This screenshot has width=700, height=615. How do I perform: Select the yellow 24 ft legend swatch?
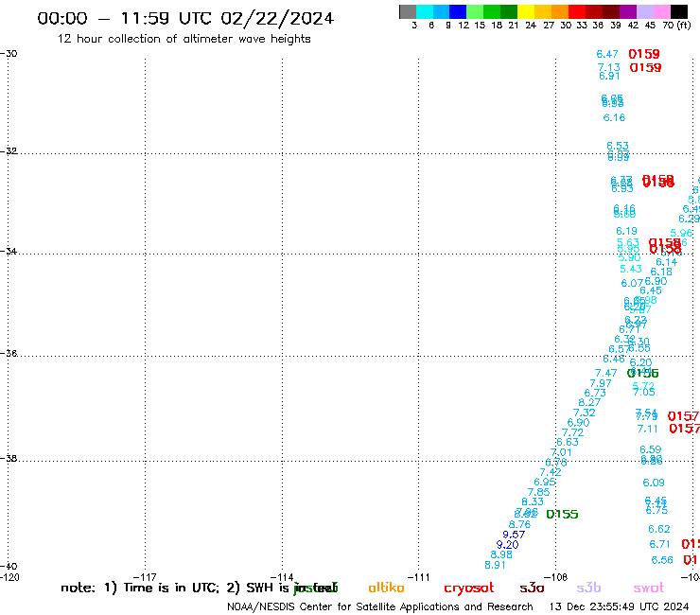click(526, 11)
